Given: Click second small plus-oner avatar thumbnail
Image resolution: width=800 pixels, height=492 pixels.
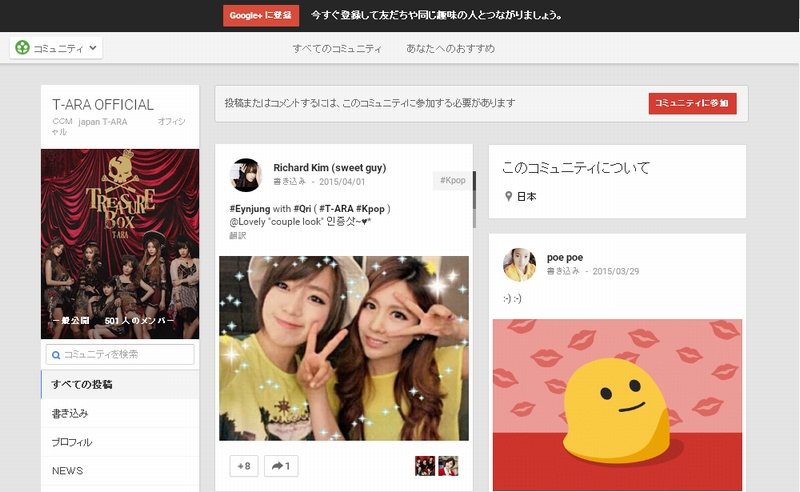Looking at the screenshot, I should [x=448, y=466].
